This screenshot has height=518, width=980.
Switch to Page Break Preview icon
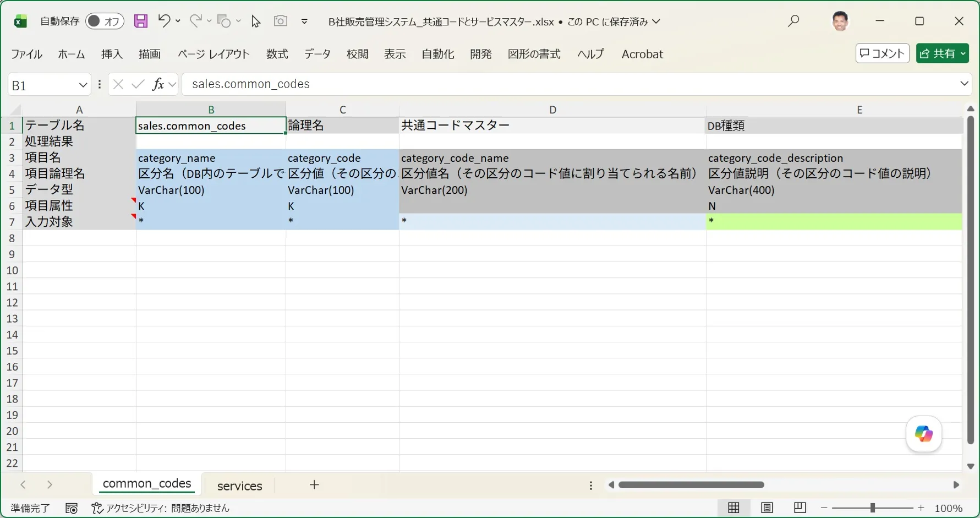coord(800,508)
